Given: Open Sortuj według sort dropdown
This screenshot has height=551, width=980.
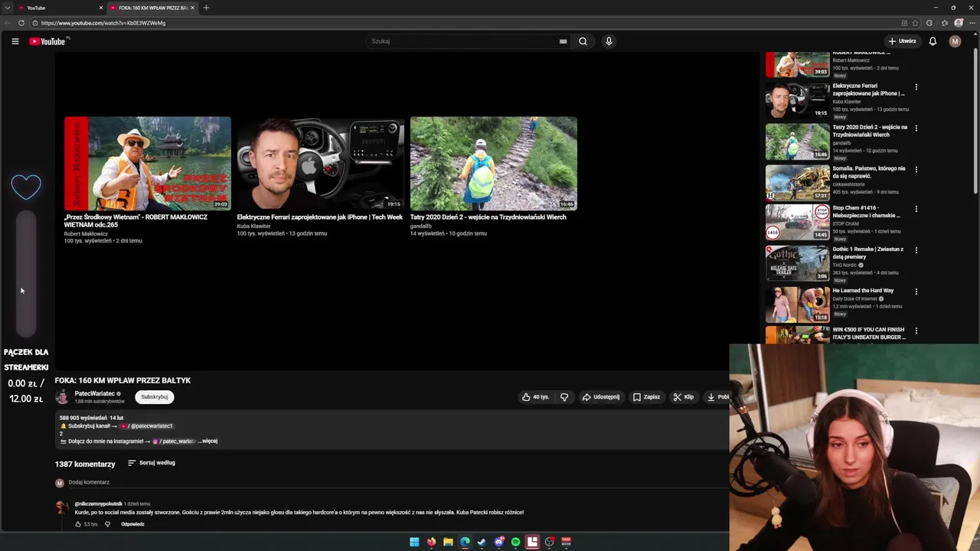Looking at the screenshot, I should (152, 463).
